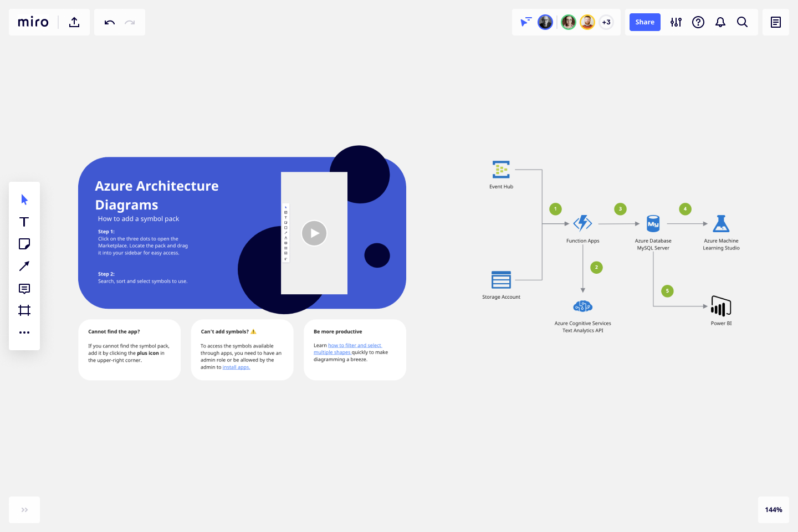Select Azure Cognitive Services icon
Viewport: 798px width, 532px height.
pyautogui.click(x=582, y=306)
